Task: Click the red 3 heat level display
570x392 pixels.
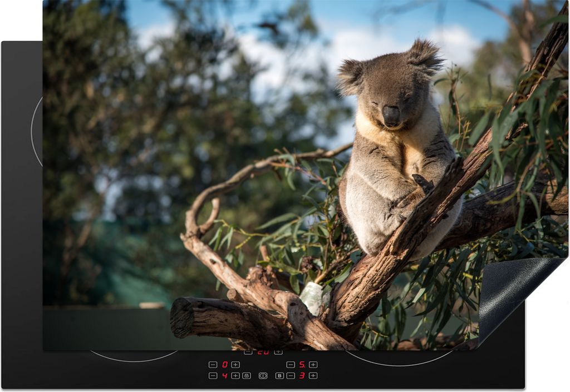Action: click(302, 376)
